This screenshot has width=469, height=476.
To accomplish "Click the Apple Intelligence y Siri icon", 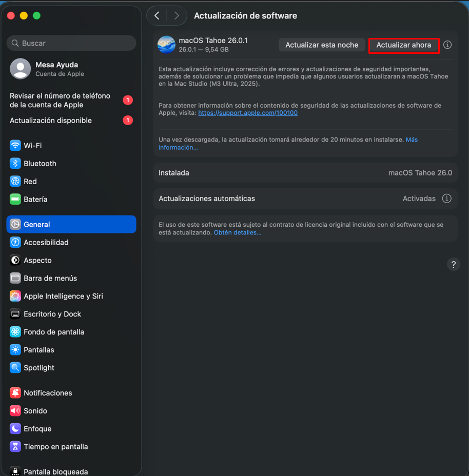I will point(15,296).
